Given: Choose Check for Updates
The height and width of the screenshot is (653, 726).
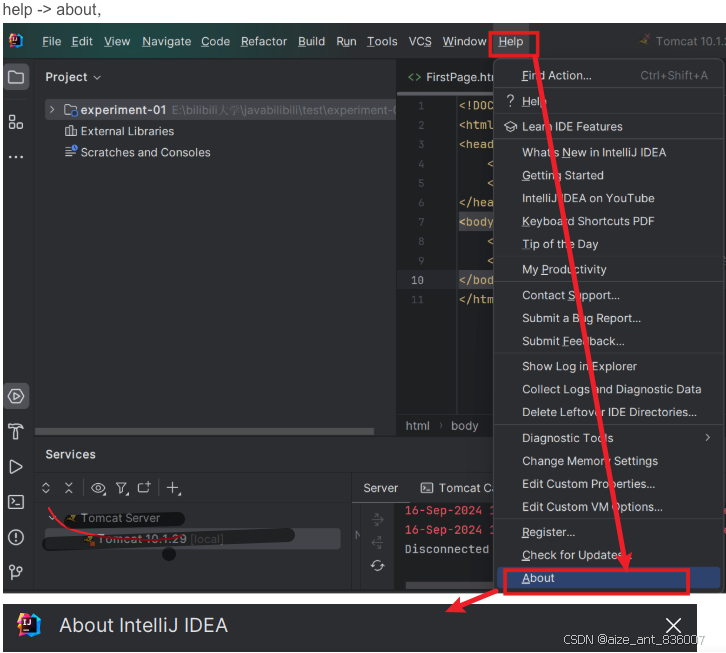Looking at the screenshot, I should (609, 555).
